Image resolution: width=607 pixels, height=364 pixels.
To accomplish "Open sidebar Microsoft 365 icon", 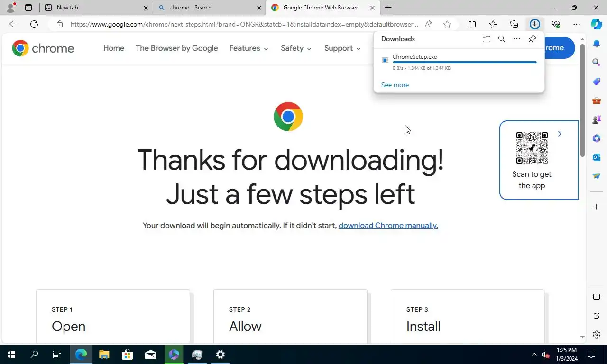I will click(597, 138).
